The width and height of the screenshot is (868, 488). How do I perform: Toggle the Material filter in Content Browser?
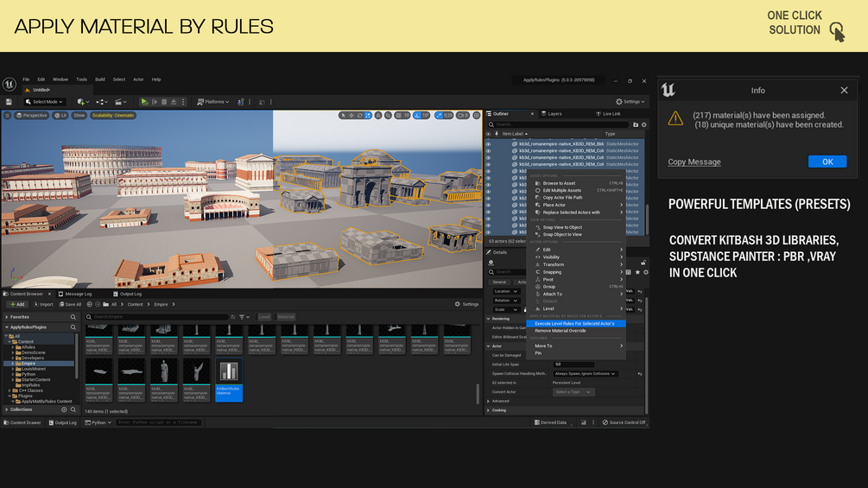point(286,317)
